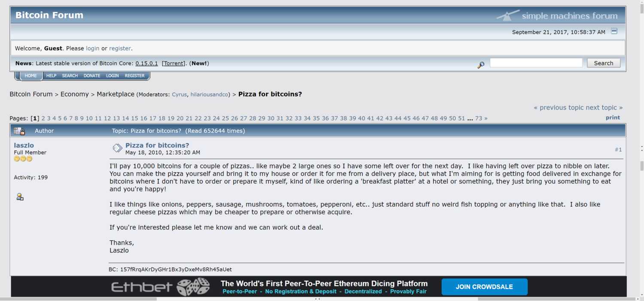Click the JOIN CROWDSALE button

(x=484, y=287)
